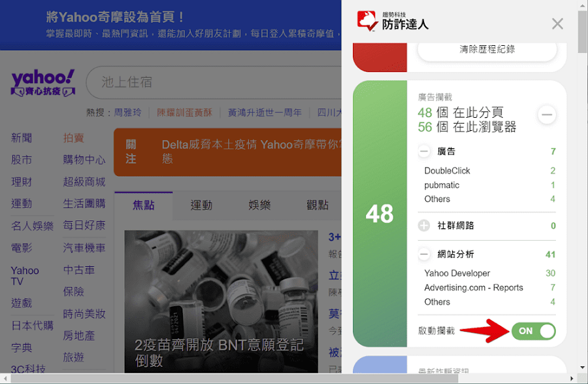Open the 時尚美妝 sidebar link
Screen dimensions: 588x384
84,314
